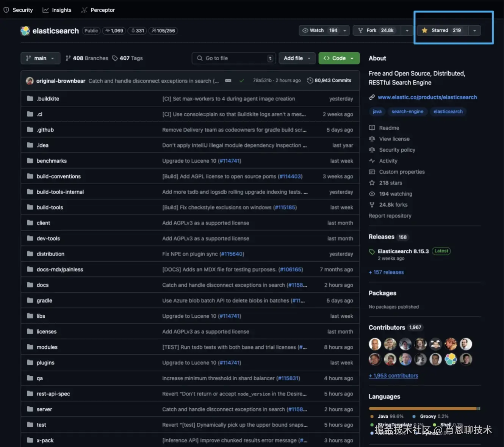
Task: View the 194 watching link
Action: click(391, 194)
